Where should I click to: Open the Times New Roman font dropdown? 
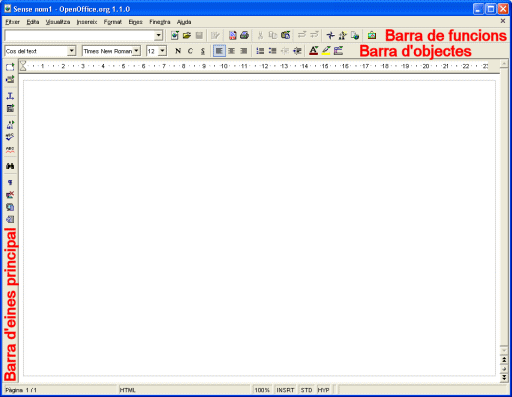click(x=136, y=51)
